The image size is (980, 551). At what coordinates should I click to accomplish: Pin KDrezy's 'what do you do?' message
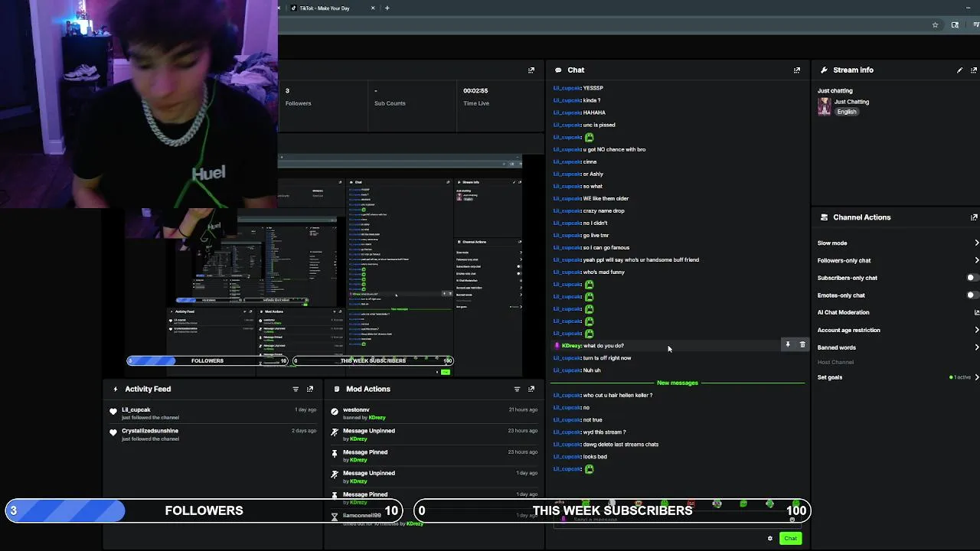(787, 345)
